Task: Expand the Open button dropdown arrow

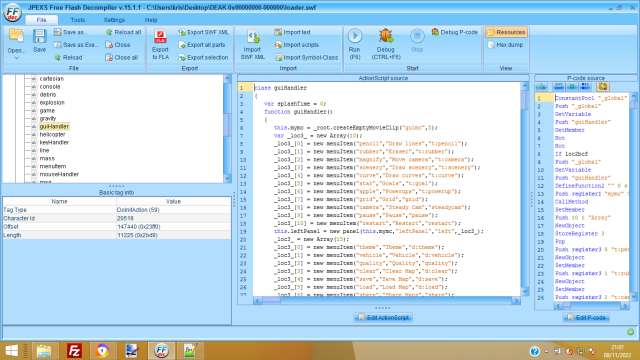Action: click(x=16, y=58)
